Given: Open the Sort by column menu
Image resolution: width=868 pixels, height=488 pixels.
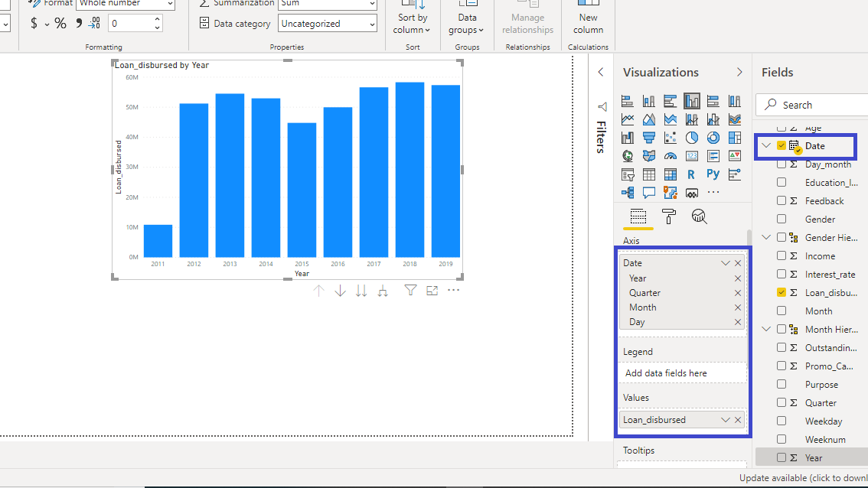Looking at the screenshot, I should coord(412,24).
